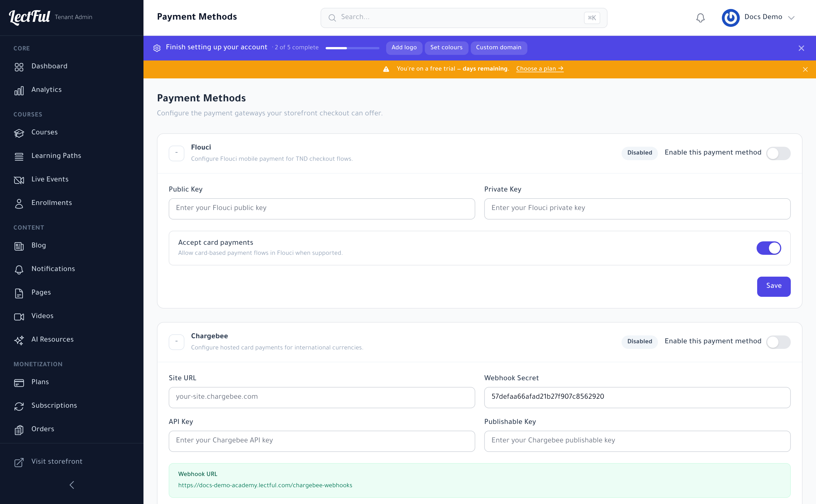Turn off Accept card payments toggle
This screenshot has height=504, width=816.
coord(769,248)
